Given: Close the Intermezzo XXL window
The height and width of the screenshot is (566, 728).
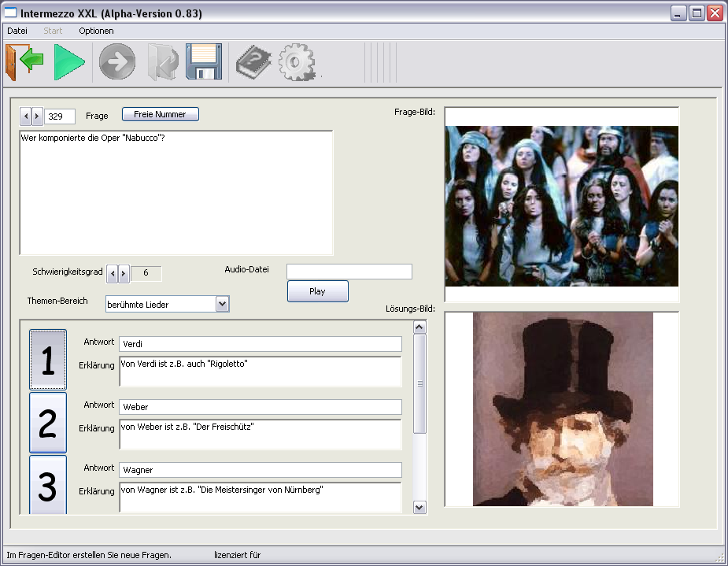Looking at the screenshot, I should pos(715,13).
